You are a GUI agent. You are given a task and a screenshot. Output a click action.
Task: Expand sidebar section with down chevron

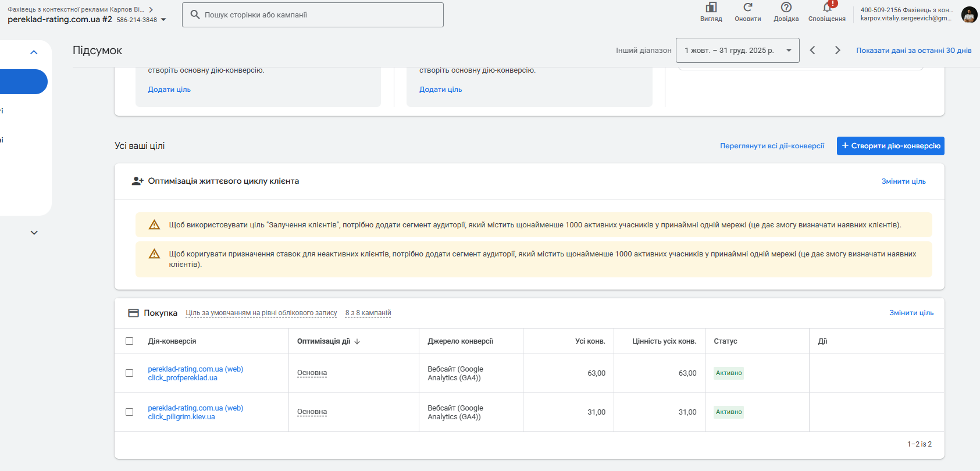pos(34,233)
